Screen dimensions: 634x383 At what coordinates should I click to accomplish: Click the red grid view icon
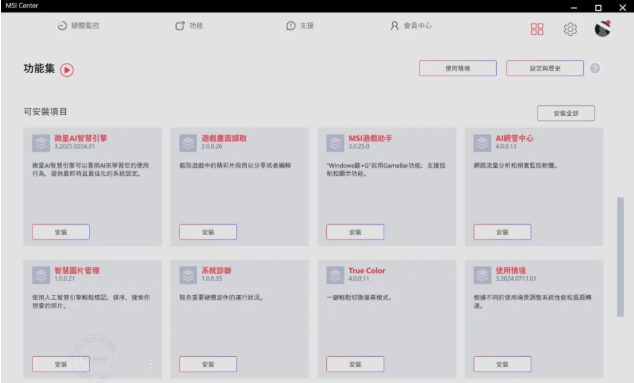[x=537, y=29]
